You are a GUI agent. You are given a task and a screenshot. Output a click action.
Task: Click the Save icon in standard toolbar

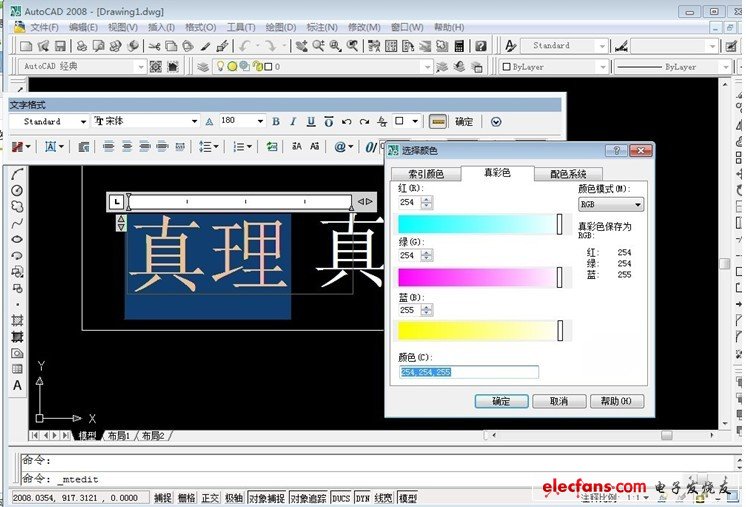coord(60,46)
